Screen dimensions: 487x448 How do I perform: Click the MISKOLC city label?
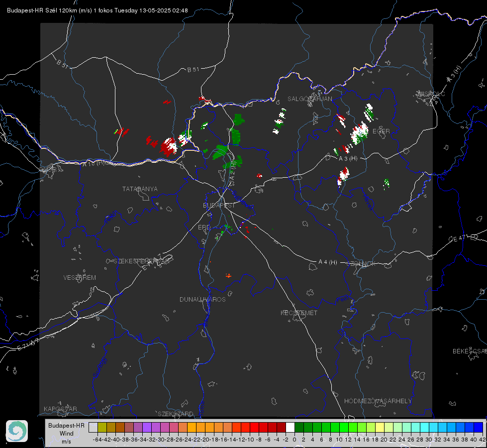[432, 94]
